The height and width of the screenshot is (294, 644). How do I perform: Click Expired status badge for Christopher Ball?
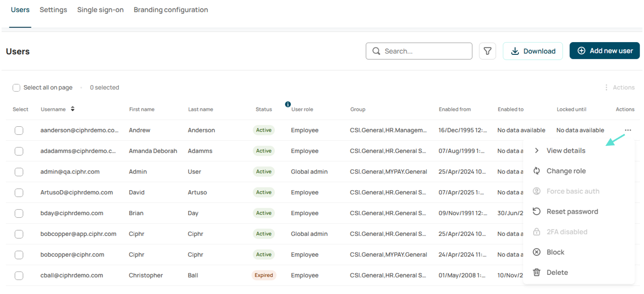pos(264,275)
